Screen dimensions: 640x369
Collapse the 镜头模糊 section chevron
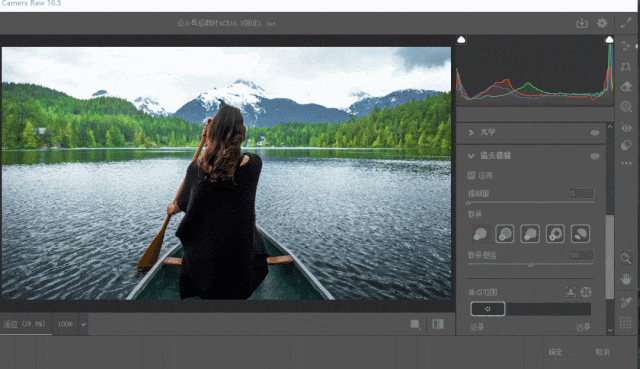coord(471,156)
